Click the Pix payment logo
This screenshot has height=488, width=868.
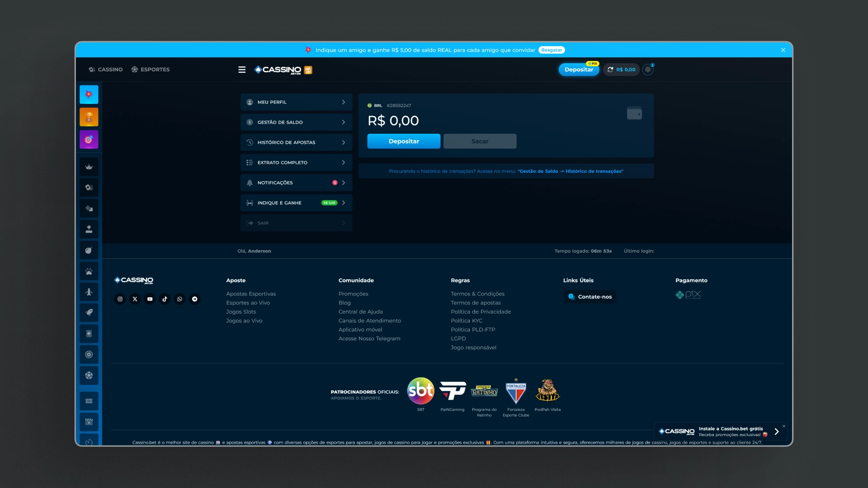pyautogui.click(x=688, y=295)
